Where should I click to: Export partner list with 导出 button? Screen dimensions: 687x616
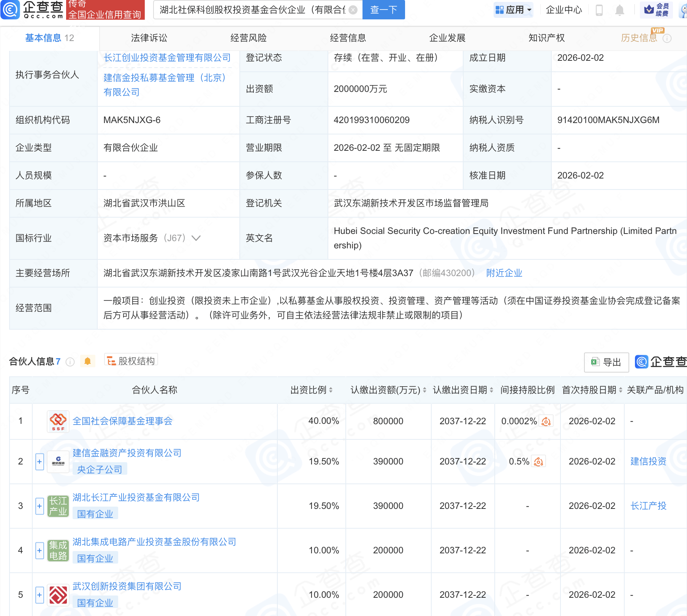pyautogui.click(x=606, y=362)
